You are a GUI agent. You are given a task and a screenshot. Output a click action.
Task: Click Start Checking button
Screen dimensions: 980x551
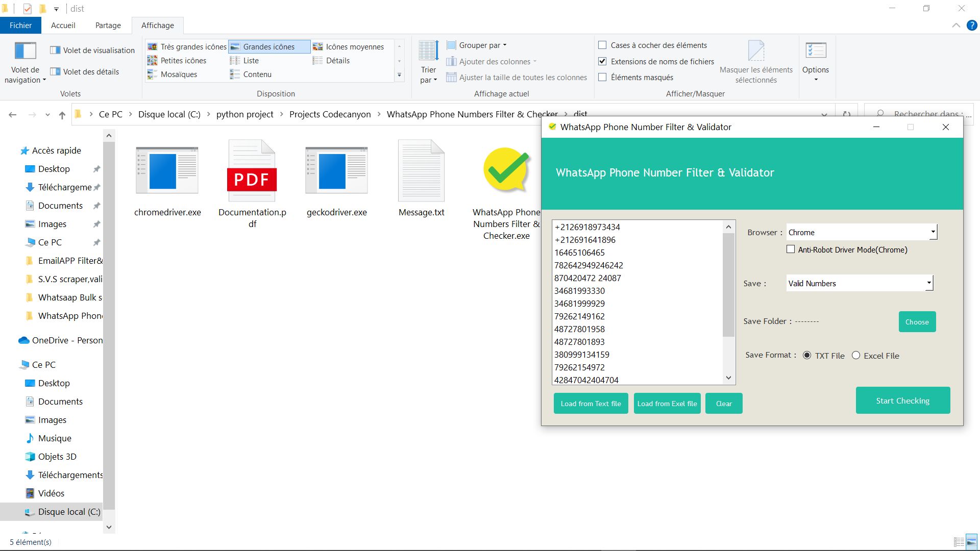tap(903, 400)
